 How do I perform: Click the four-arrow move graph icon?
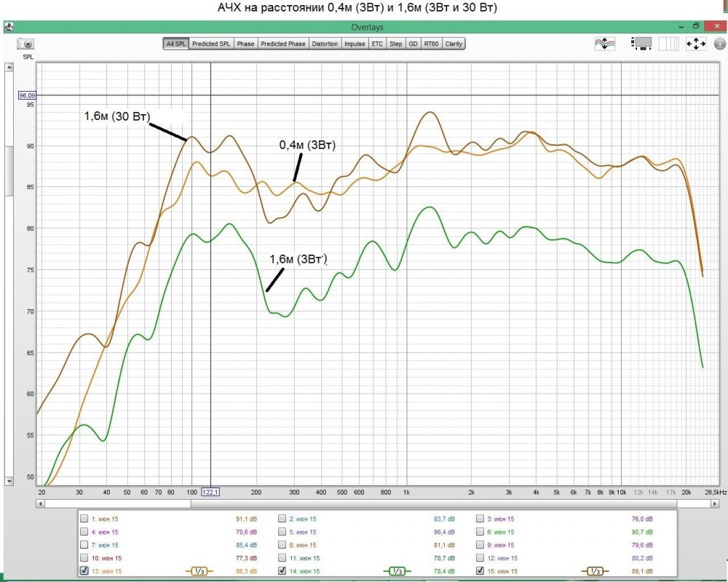click(x=695, y=44)
